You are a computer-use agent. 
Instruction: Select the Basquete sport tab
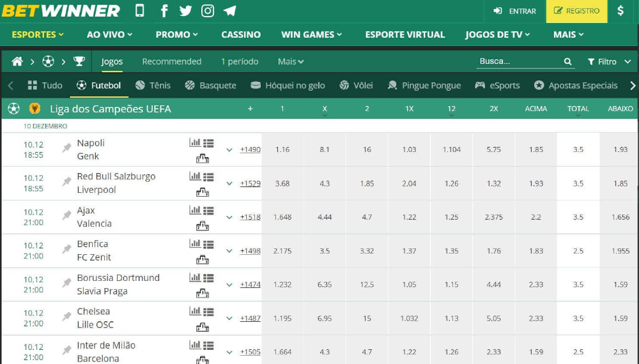click(210, 85)
